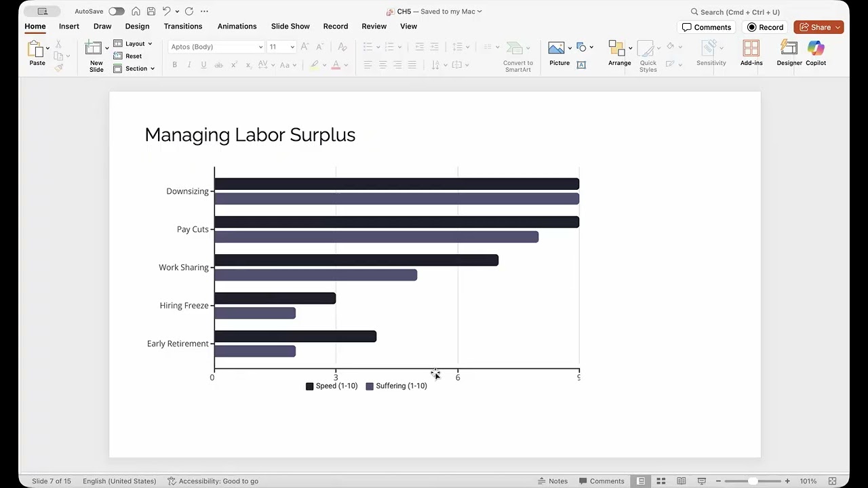The height and width of the screenshot is (488, 868).
Task: Open the Shapes gallery icon
Action: 581,47
